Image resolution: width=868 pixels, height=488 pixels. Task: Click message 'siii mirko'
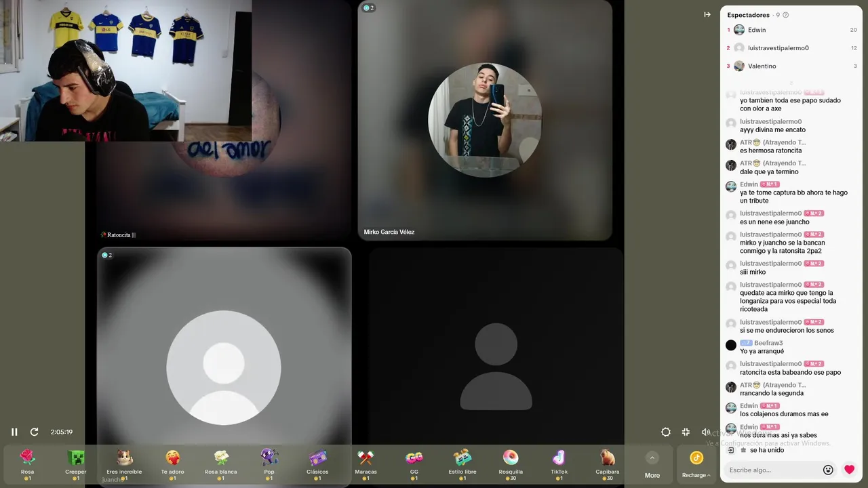click(753, 272)
